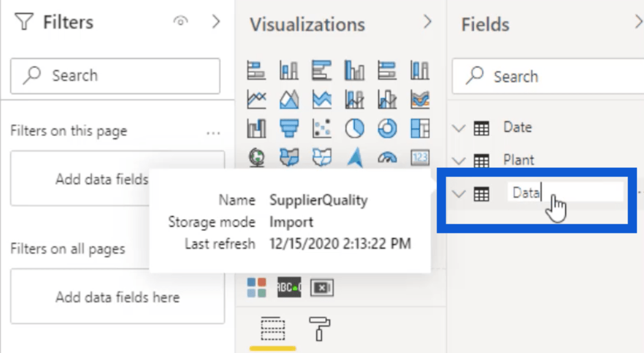Click the Filters on all pages label
The height and width of the screenshot is (353, 644).
tap(68, 249)
